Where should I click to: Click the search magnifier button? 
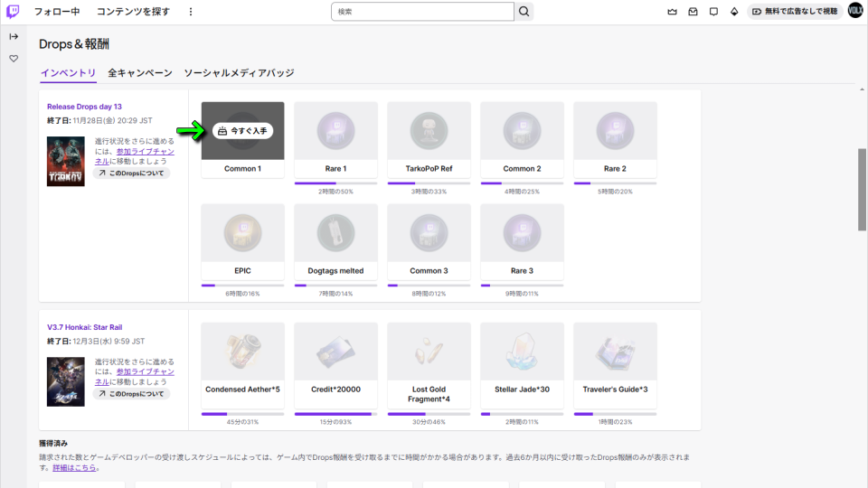(524, 12)
